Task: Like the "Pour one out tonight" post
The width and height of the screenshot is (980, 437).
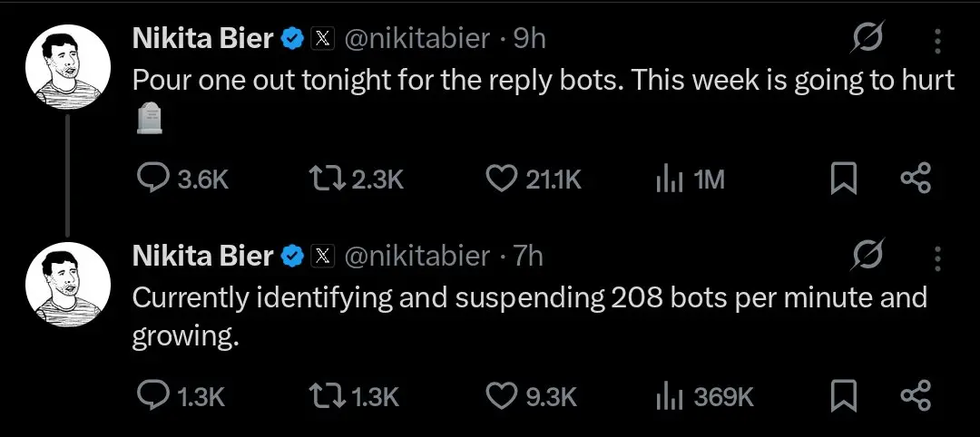Action: pos(501,179)
